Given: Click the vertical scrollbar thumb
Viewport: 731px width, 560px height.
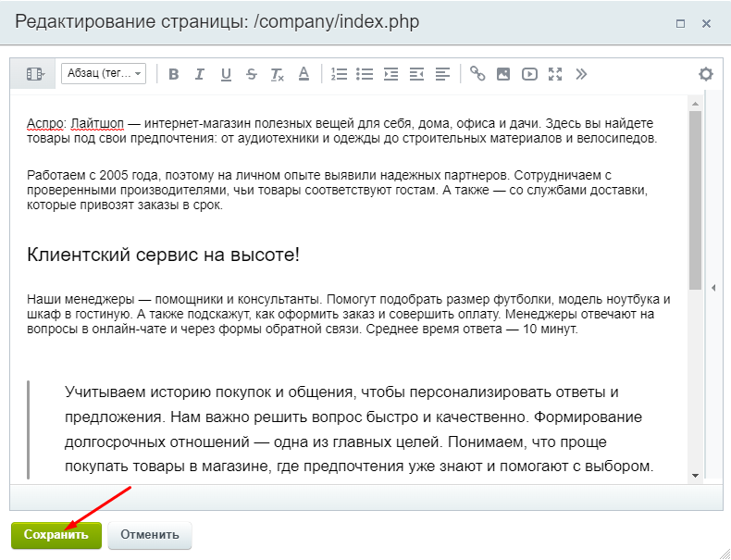Looking at the screenshot, I should point(695,201).
